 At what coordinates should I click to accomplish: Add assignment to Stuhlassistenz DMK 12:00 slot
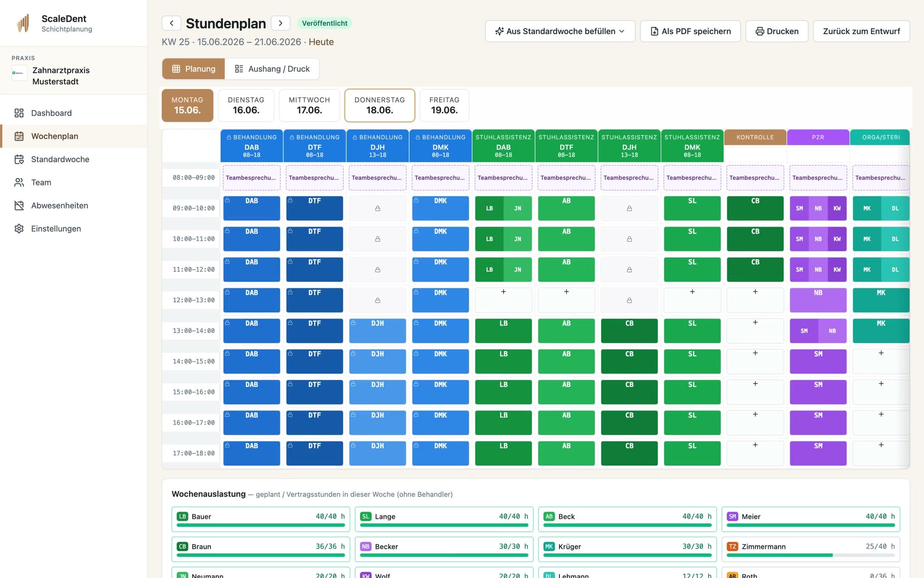coord(692,300)
